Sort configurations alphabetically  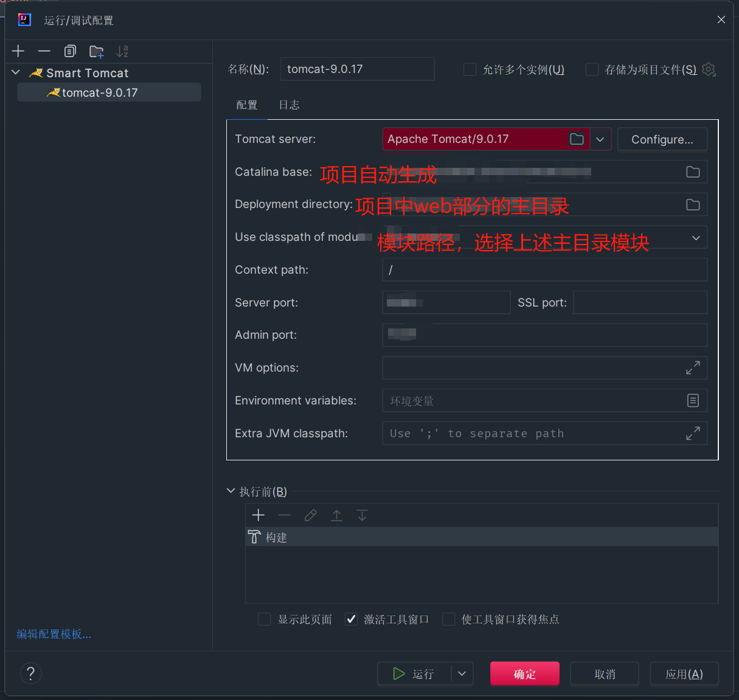point(122,51)
